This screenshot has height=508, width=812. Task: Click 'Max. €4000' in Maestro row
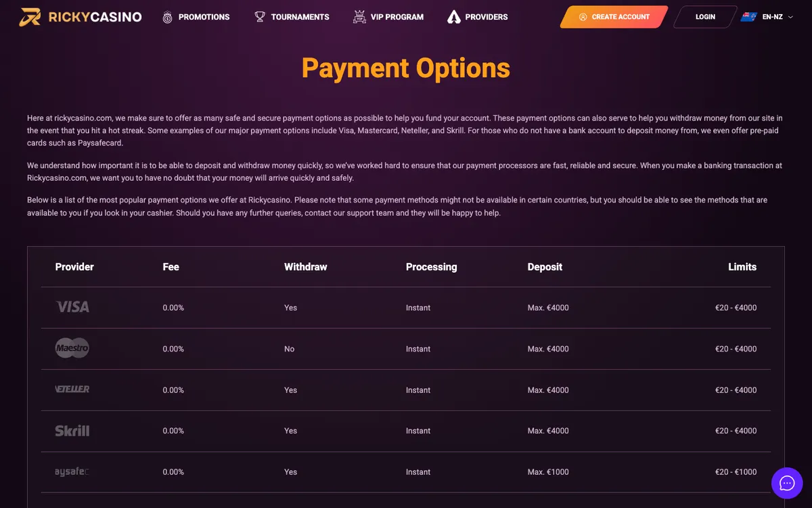click(548, 349)
